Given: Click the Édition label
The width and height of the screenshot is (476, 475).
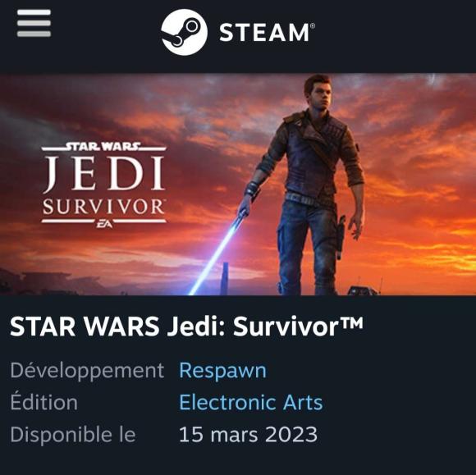Looking at the screenshot, I should 44,402.
